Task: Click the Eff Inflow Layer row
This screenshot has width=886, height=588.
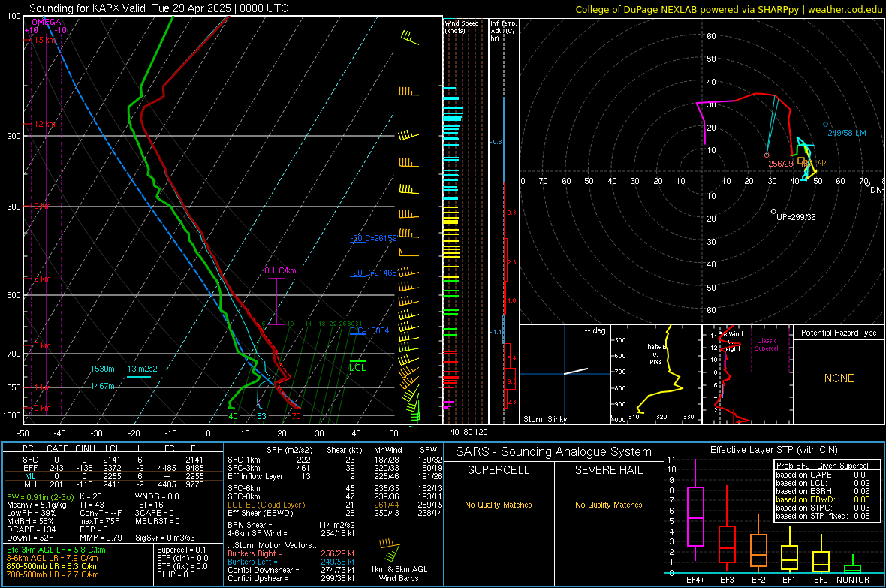Action: (x=336, y=477)
